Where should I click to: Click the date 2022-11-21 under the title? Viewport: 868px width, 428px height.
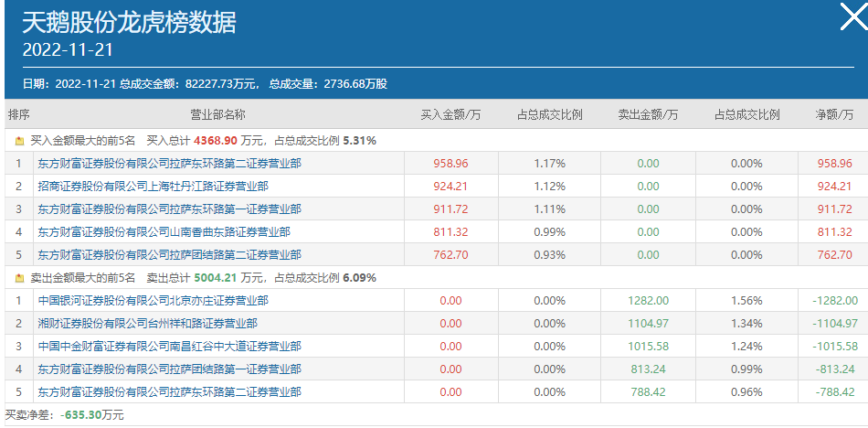click(68, 50)
